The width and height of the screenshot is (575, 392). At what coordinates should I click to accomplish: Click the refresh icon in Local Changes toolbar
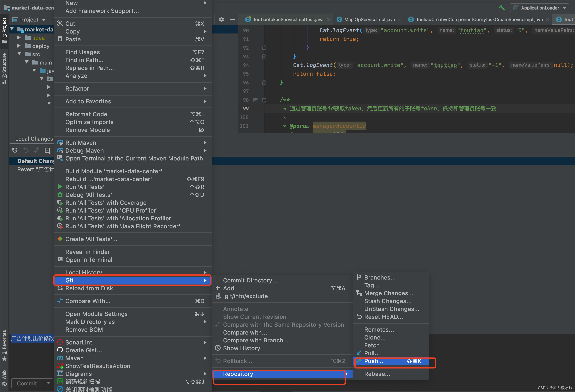pyautogui.click(x=15, y=150)
